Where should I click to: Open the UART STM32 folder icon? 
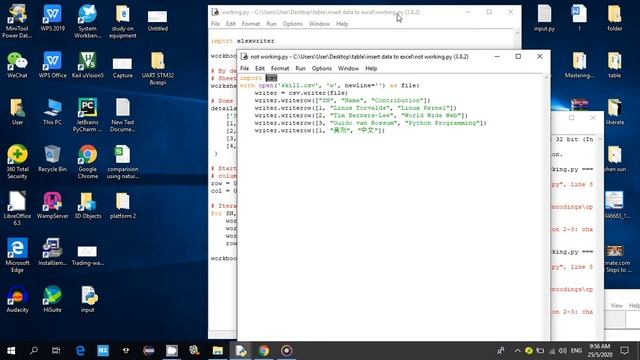tap(158, 68)
